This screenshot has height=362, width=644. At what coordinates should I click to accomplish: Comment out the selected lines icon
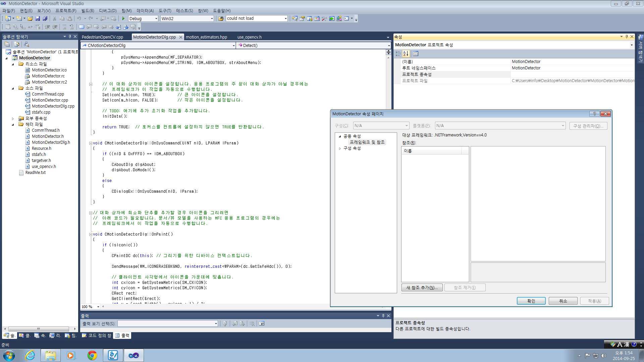64,27
